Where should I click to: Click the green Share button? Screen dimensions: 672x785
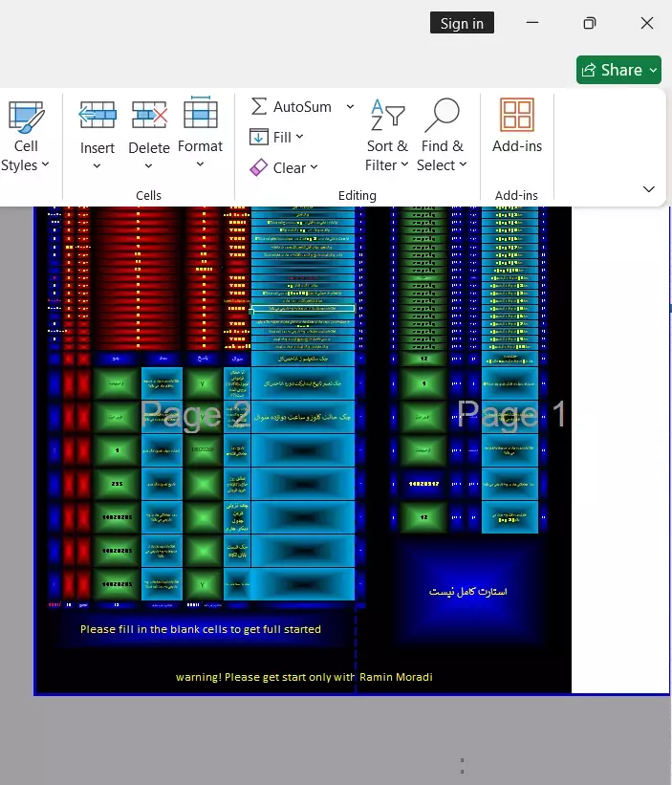coord(618,70)
